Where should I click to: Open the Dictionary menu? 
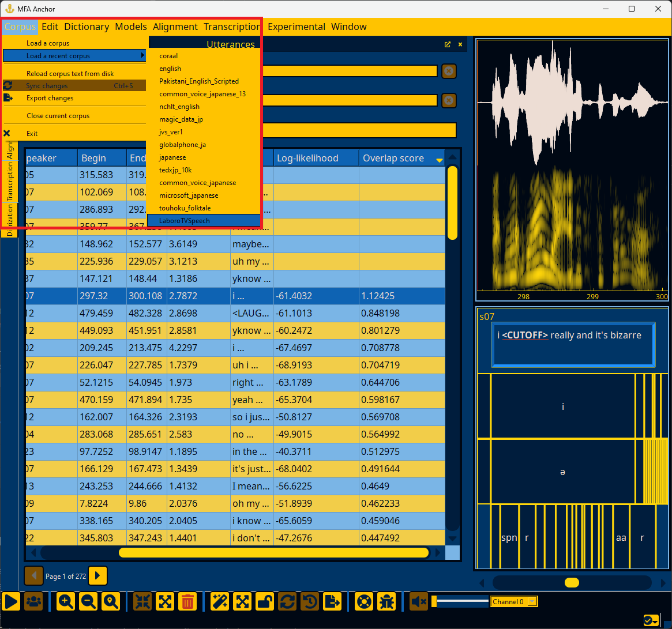tap(87, 27)
